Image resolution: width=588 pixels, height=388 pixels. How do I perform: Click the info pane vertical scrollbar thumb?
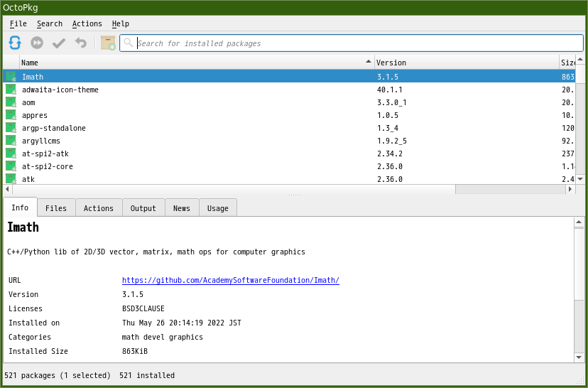point(579,265)
